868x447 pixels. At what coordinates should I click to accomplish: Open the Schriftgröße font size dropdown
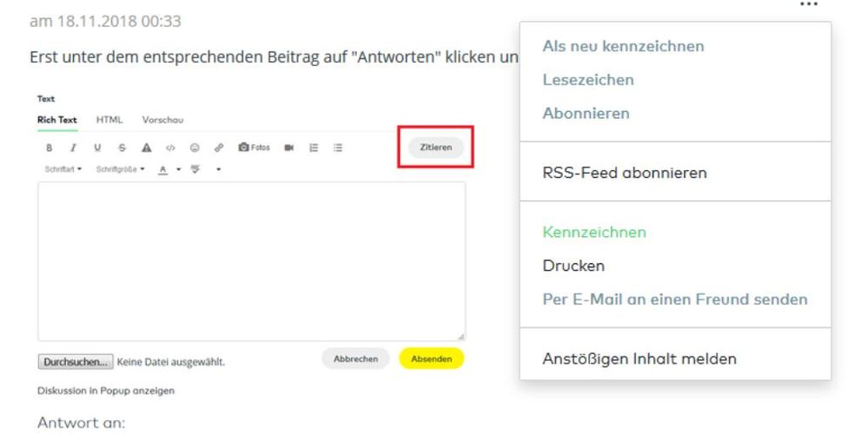coord(120,169)
